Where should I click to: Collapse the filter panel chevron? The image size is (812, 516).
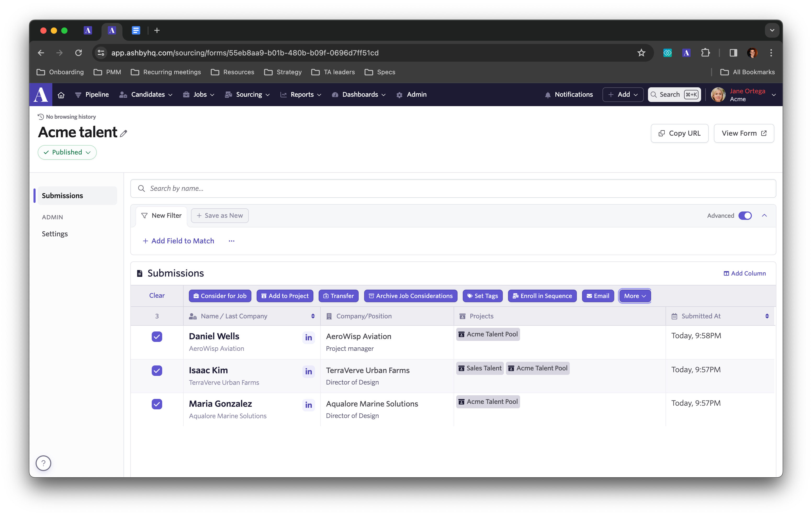coord(764,216)
